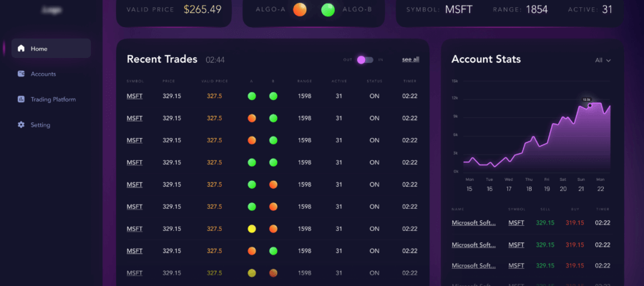The height and width of the screenshot is (286, 644).
Task: Click the VALID PRICE column header
Action: click(215, 82)
